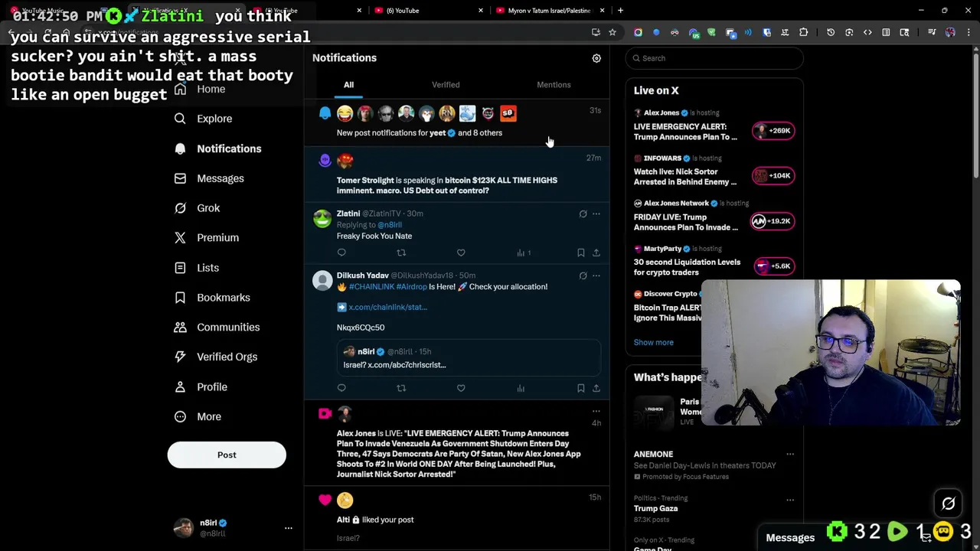Open the @n8irll reply mention link
The width and height of the screenshot is (980, 551).
tap(390, 225)
